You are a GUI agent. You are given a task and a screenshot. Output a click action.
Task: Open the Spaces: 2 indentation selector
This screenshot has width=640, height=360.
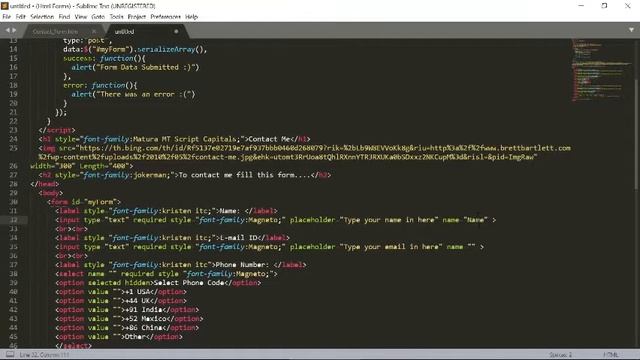click(560, 355)
